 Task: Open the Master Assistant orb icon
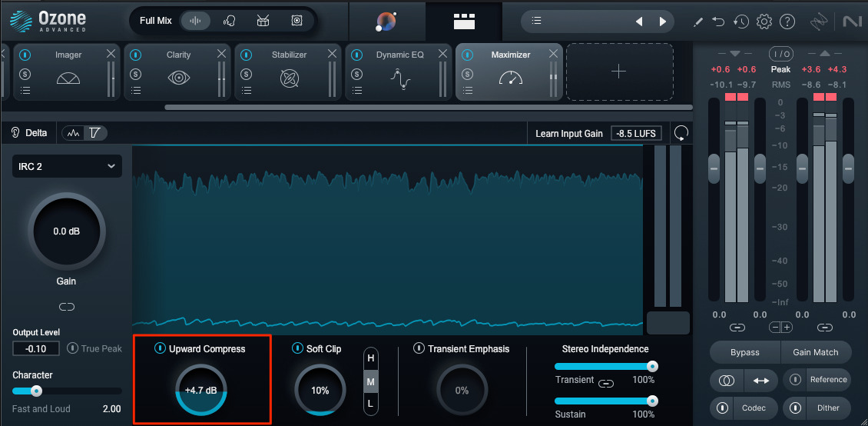tap(386, 22)
